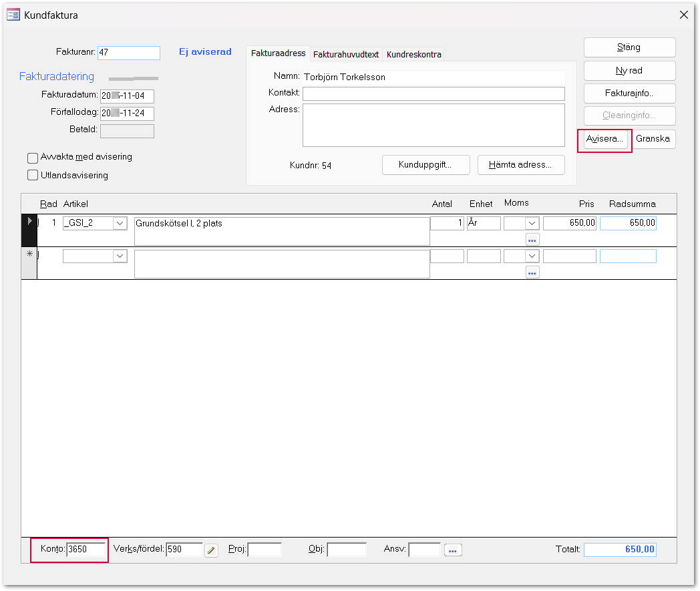
Task: Switch to the Fakturahuvudtext tab
Action: pos(346,54)
